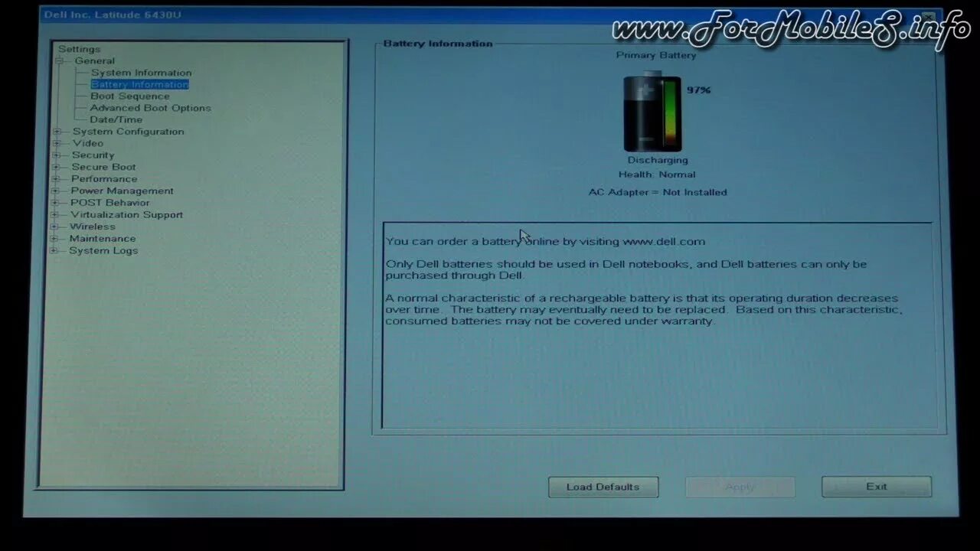Select Battery Information in tree
This screenshot has height=551, width=980.
point(139,84)
